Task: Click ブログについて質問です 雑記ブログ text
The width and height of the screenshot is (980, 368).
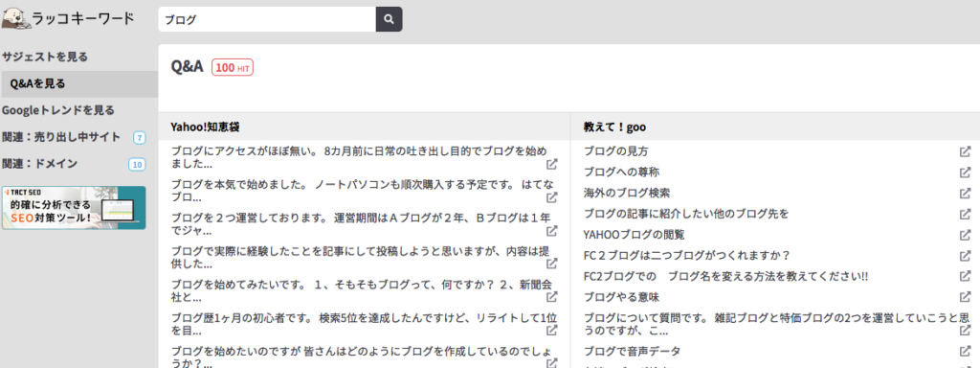Action: click(777, 324)
